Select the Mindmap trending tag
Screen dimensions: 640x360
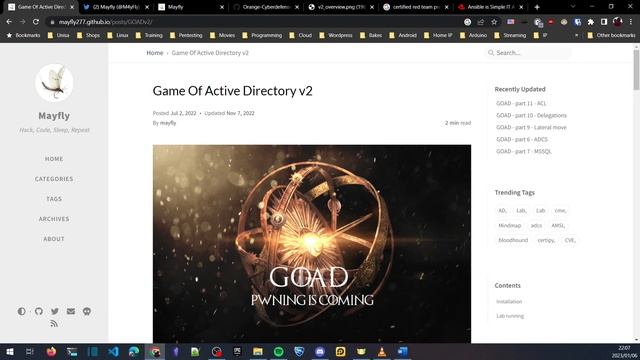(x=510, y=225)
